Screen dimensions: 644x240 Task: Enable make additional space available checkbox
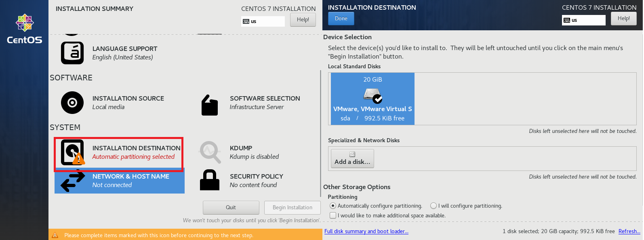coord(333,215)
